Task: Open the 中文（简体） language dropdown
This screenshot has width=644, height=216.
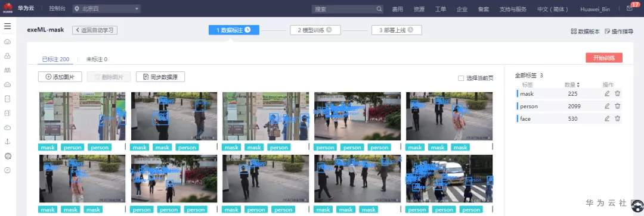Action: point(552,9)
